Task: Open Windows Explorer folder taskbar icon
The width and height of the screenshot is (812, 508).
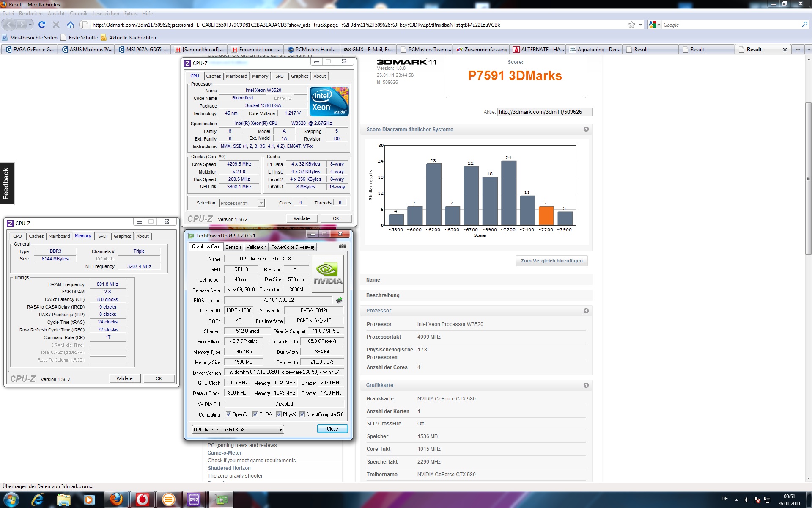Action: click(x=63, y=500)
